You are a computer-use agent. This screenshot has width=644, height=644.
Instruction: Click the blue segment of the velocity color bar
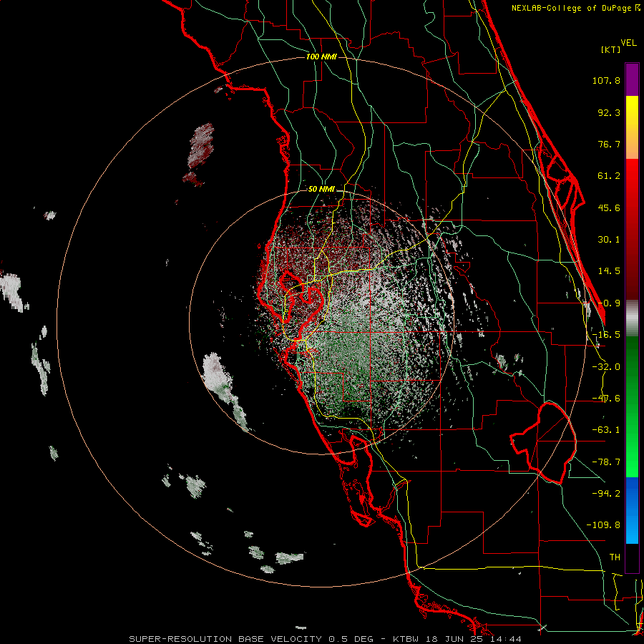pyautogui.click(x=632, y=510)
